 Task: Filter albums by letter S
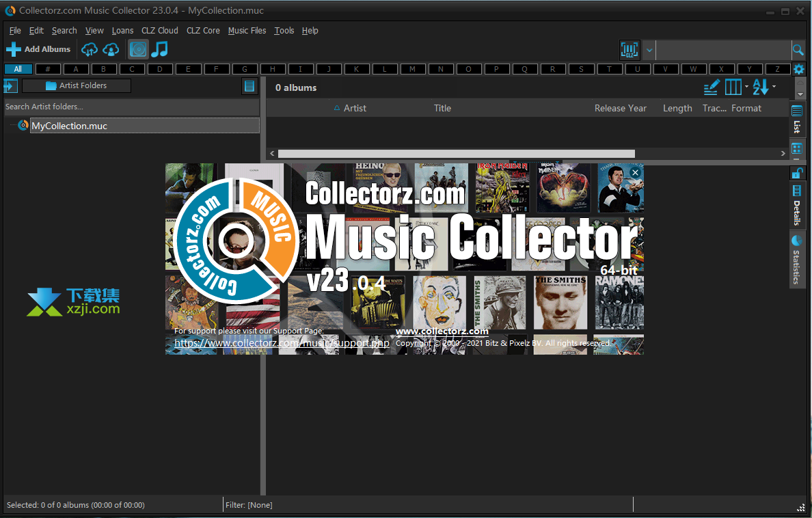click(x=581, y=69)
